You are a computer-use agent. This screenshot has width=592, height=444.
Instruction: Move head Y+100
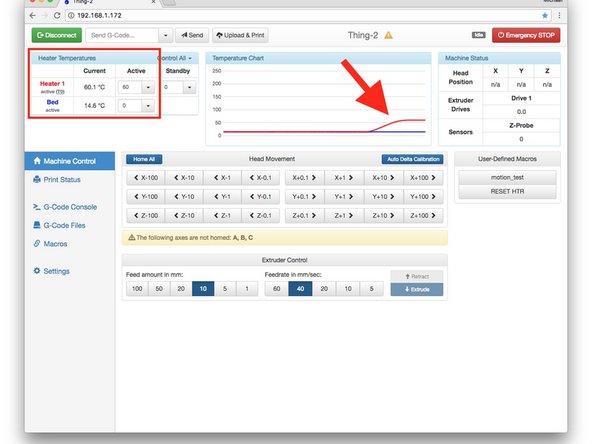tap(423, 197)
